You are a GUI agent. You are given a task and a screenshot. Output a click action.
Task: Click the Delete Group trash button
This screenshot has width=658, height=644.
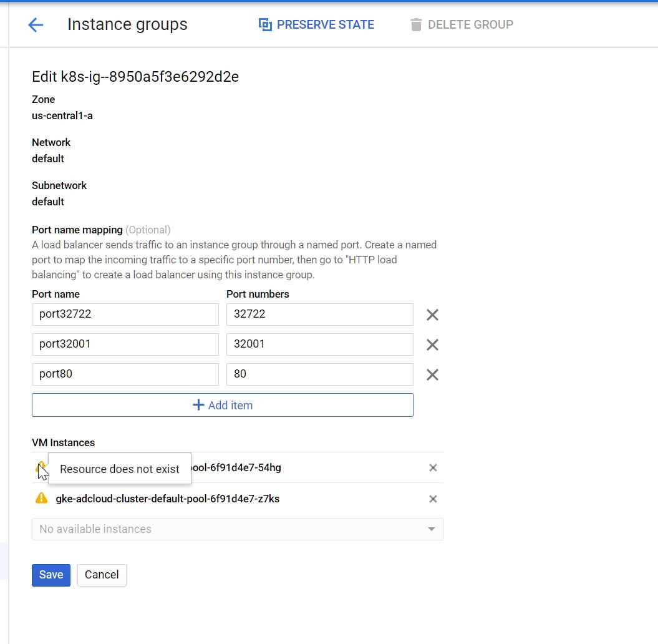462,25
